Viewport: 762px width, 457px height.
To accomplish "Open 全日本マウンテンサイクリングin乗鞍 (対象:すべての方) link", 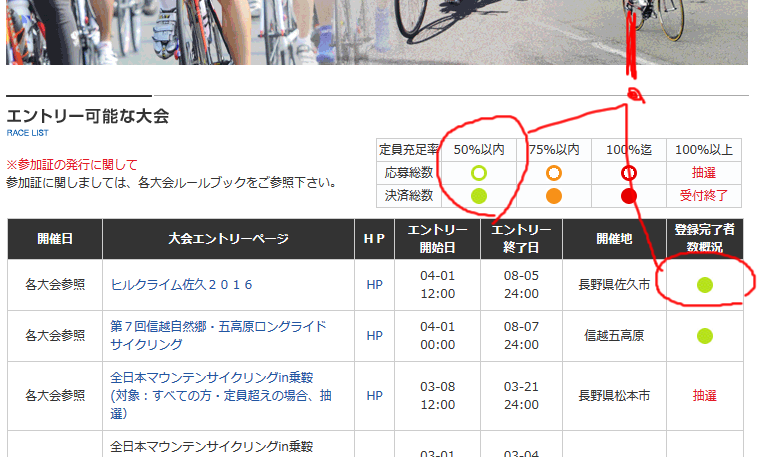I will [x=221, y=396].
